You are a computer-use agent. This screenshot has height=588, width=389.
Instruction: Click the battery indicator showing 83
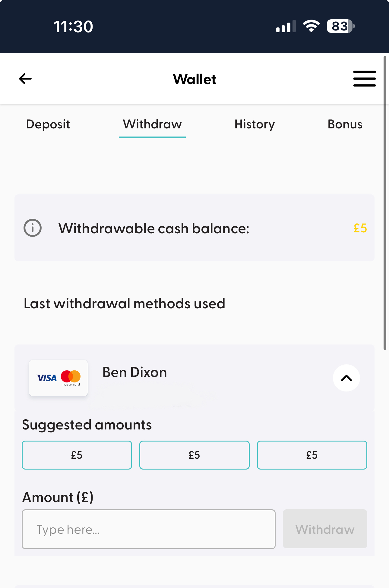click(340, 27)
